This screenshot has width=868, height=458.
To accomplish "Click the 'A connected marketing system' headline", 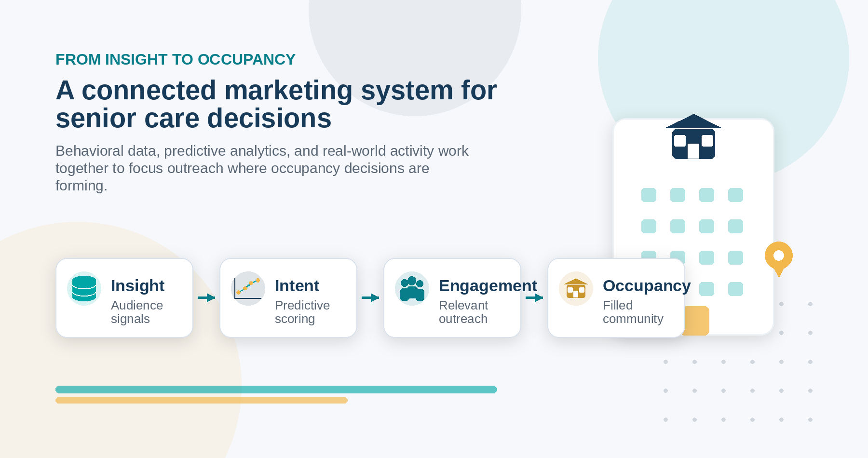I will point(276,104).
